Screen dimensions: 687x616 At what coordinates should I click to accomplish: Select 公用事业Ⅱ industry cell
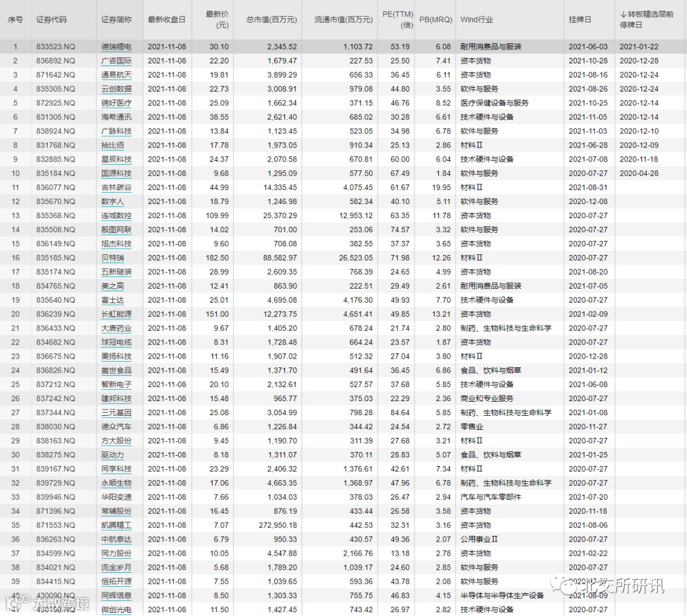pos(479,539)
